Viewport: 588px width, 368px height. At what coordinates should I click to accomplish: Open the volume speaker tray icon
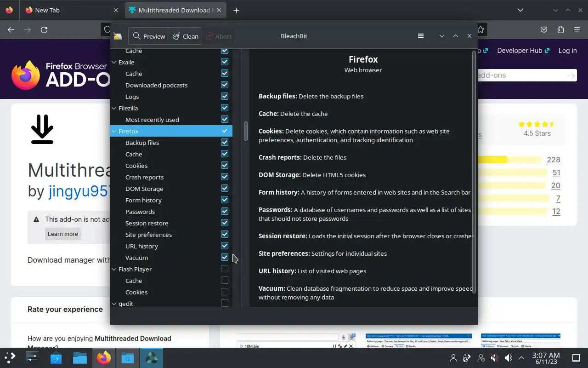point(508,358)
